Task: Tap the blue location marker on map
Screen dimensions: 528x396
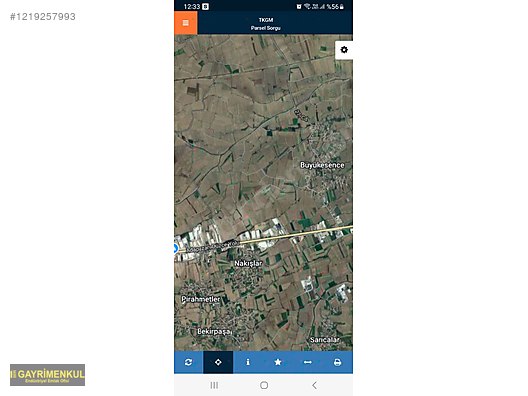Action: pos(175,249)
